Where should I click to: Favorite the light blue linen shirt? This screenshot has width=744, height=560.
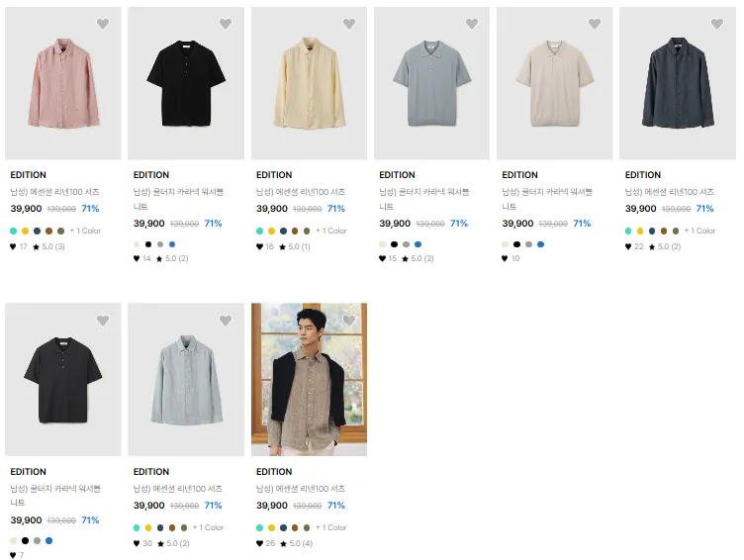tap(226, 321)
